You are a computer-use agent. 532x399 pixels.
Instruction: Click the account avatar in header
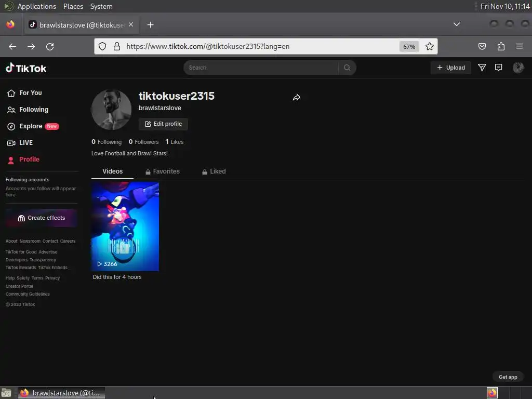pos(518,68)
